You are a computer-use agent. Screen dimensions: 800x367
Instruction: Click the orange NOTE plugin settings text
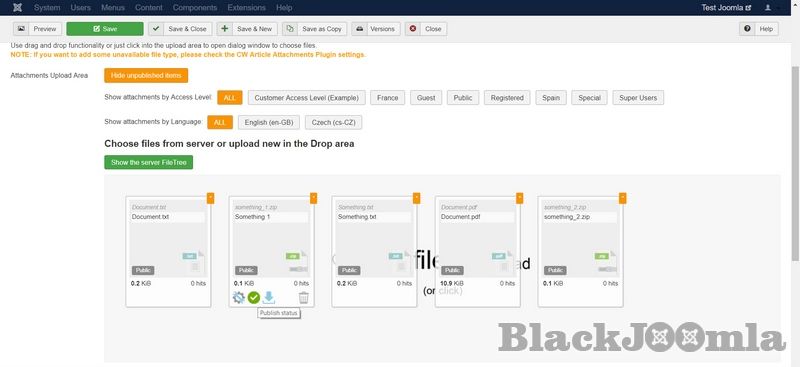click(188, 55)
